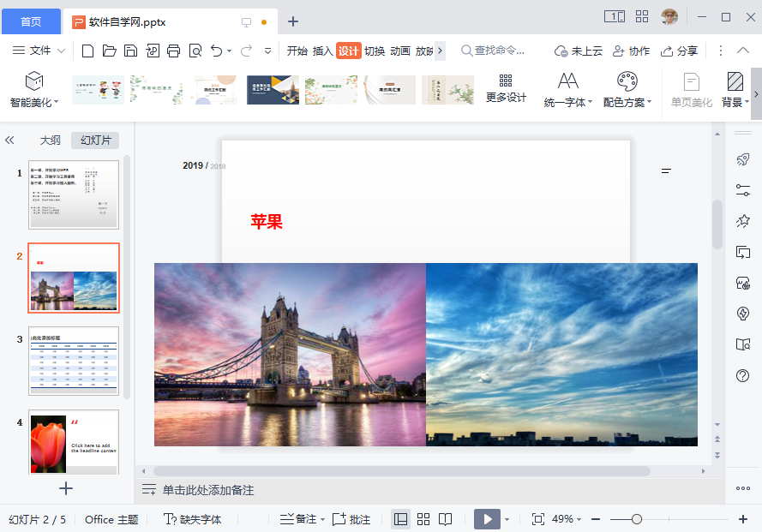Show more ribbon tabs with the chevron
Viewport: 762px width, 532px height.
pyautogui.click(x=440, y=51)
